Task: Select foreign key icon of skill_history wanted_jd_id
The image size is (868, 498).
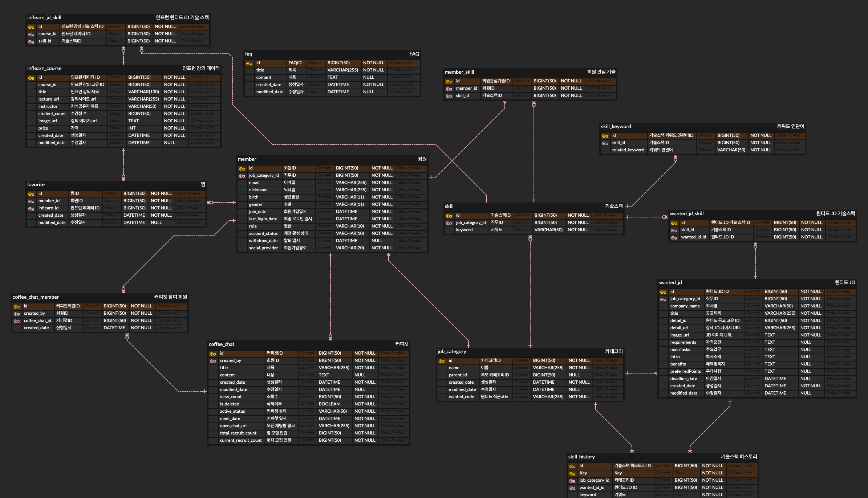Action: point(572,488)
